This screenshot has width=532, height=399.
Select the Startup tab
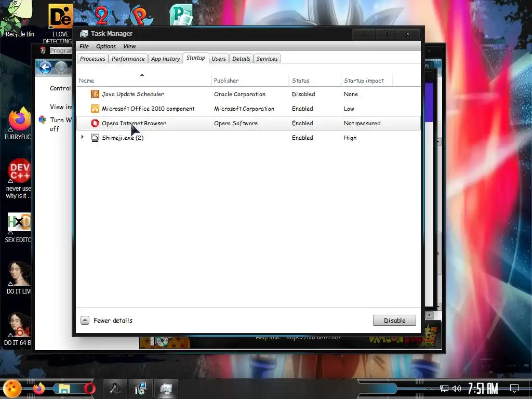coord(196,58)
